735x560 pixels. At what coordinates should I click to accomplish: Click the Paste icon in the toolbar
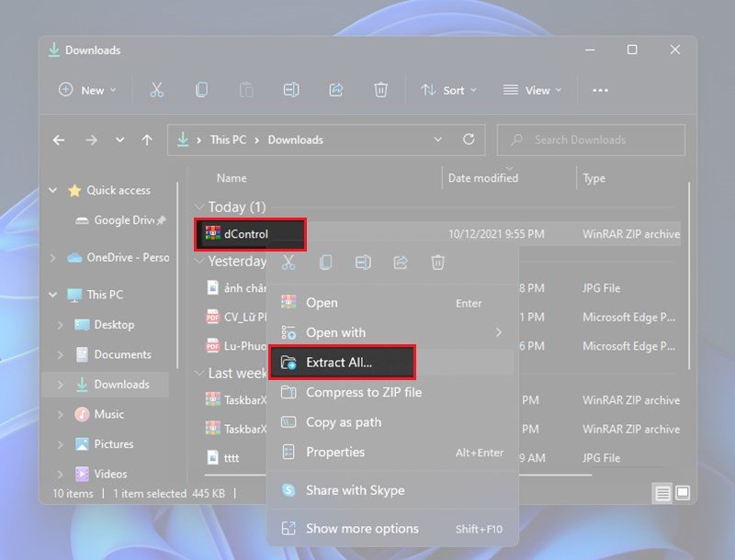pyautogui.click(x=246, y=89)
